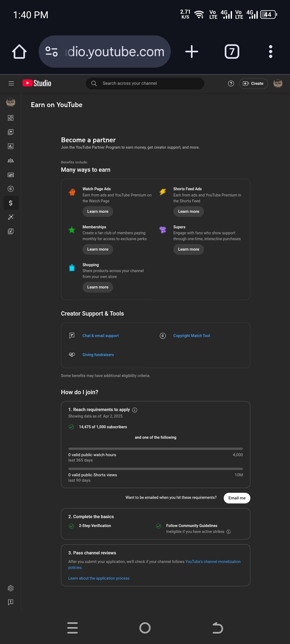Viewport: 290px width, 644px height.
Task: Open the Customization magic wand icon
Action: [x=11, y=217]
